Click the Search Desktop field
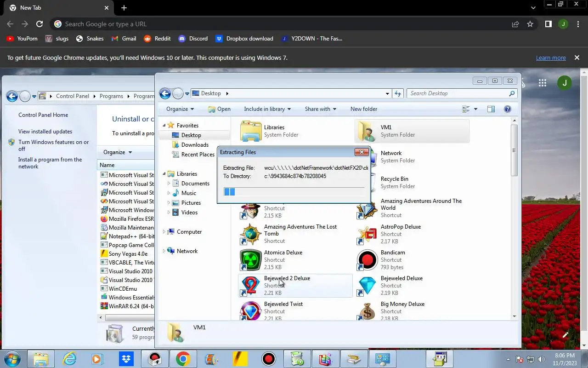Image resolution: width=588 pixels, height=368 pixels. (462, 93)
